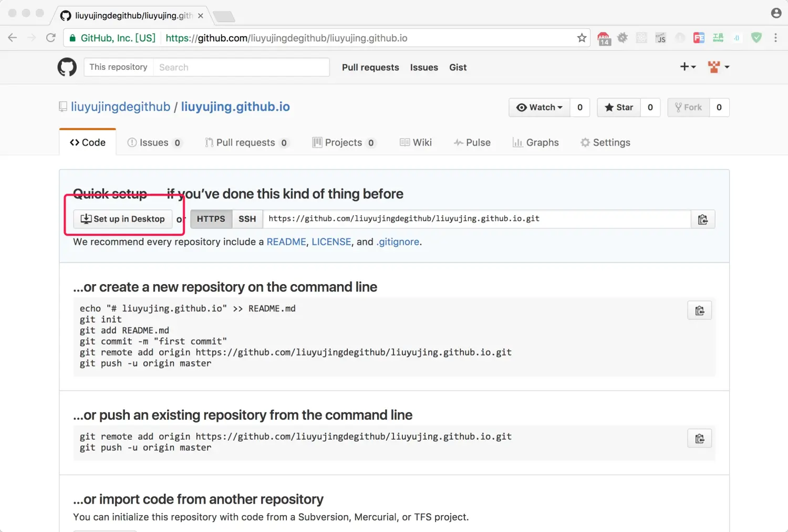Image resolution: width=788 pixels, height=532 pixels.
Task: Open repository Settings tab
Action: [605, 142]
